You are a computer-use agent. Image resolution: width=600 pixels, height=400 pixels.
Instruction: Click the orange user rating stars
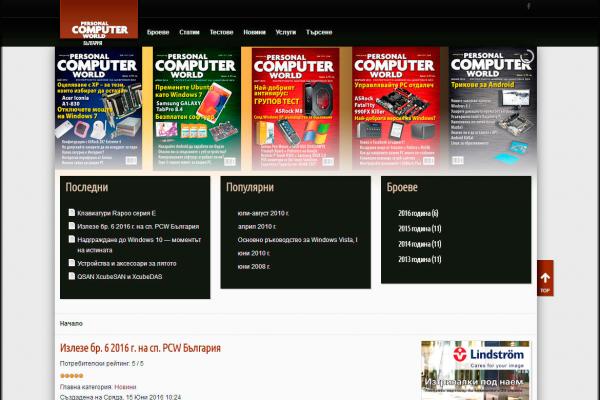coord(72,376)
